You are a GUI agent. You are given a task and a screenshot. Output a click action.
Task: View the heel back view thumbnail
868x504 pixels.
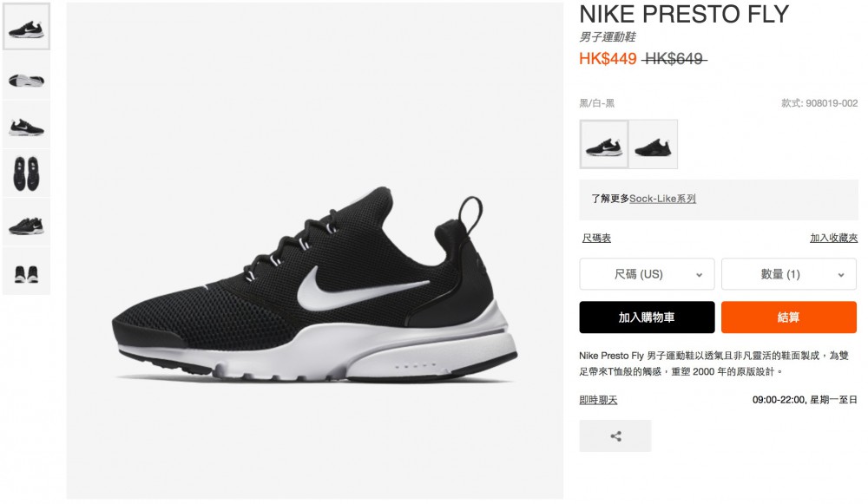tap(27, 272)
